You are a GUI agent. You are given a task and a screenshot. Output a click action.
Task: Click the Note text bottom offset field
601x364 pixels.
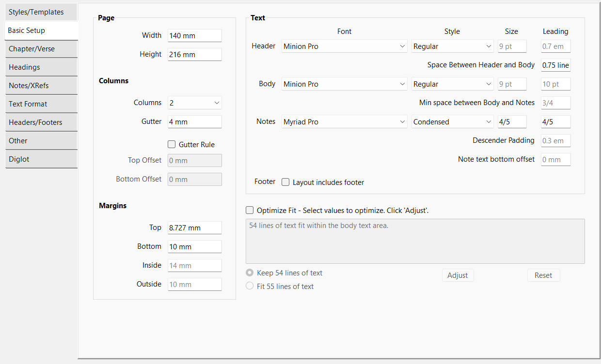point(555,160)
